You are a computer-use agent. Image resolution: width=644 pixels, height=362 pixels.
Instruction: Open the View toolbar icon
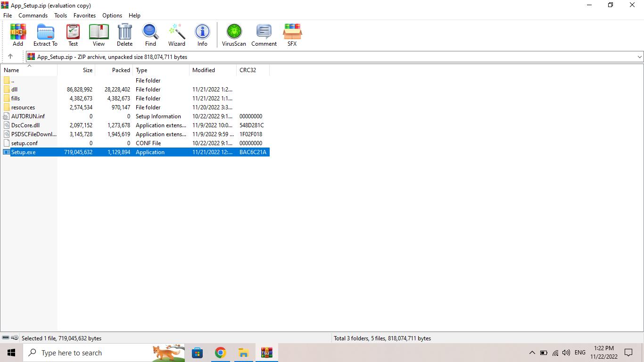99,35
